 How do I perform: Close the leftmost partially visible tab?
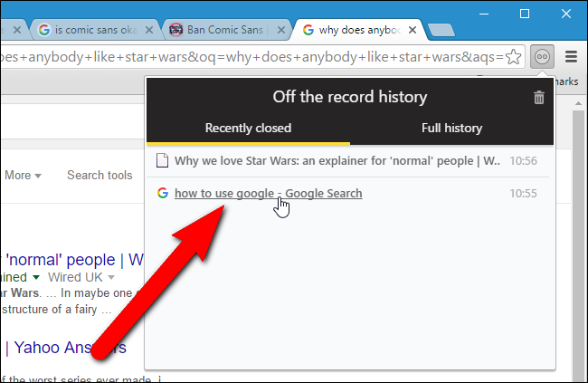coord(17,30)
